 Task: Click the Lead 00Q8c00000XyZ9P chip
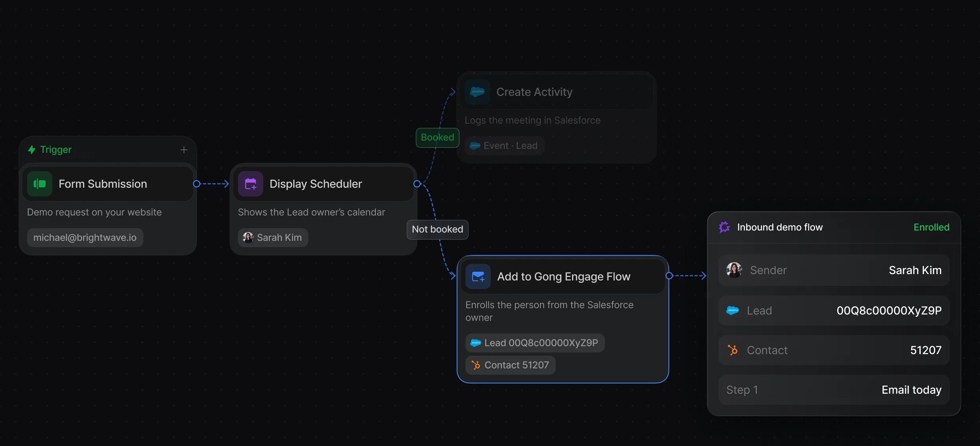(x=535, y=343)
